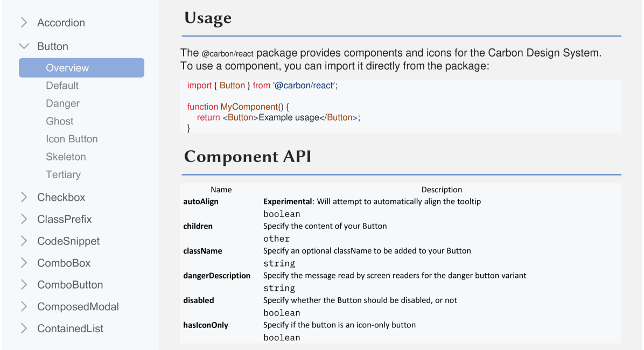
Task: Click the Component API heading
Action: 247,157
